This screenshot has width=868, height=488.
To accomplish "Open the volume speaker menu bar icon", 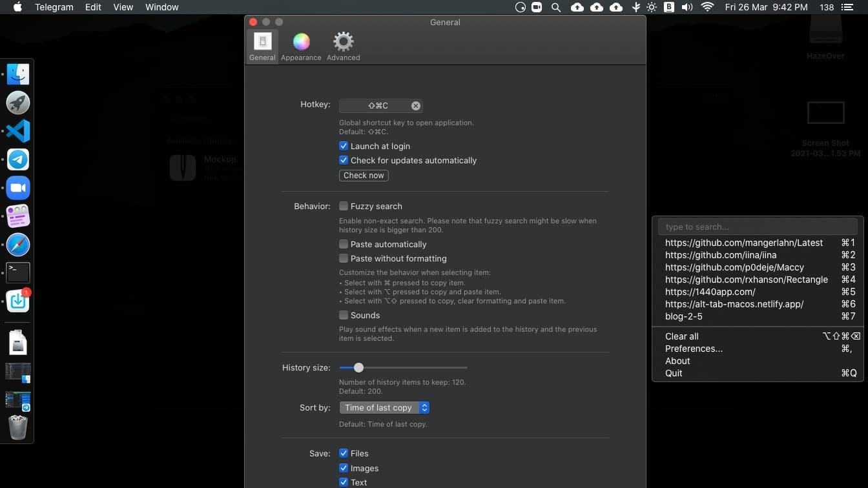I will 687,7.
